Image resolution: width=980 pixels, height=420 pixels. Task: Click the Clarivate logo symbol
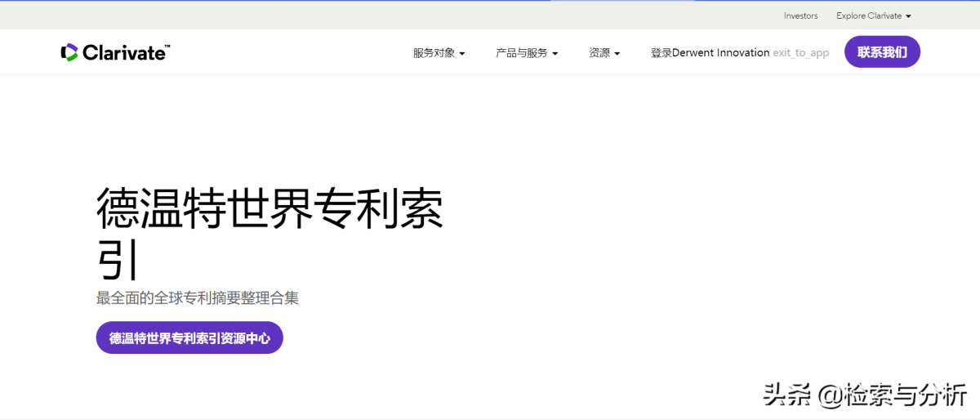pos(69,52)
